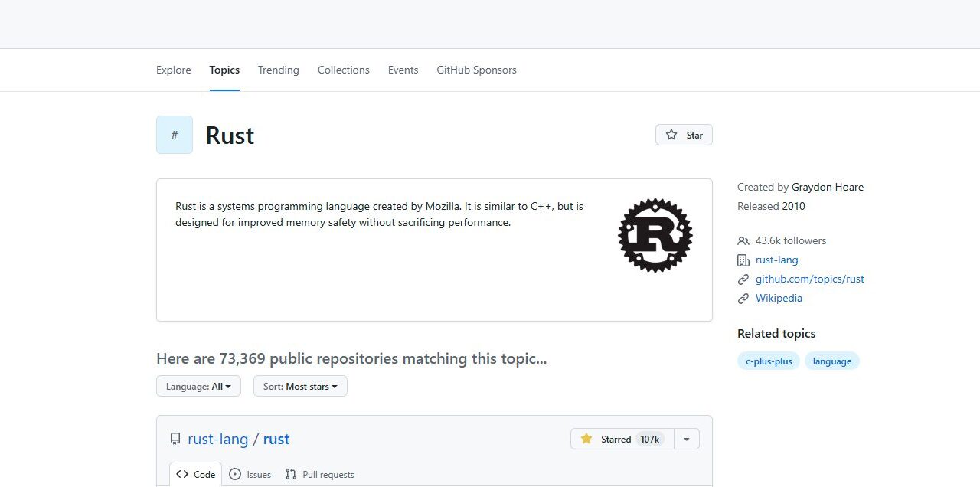Select the c-plus-plus related topic tag
The width and height of the screenshot is (980, 487).
769,361
